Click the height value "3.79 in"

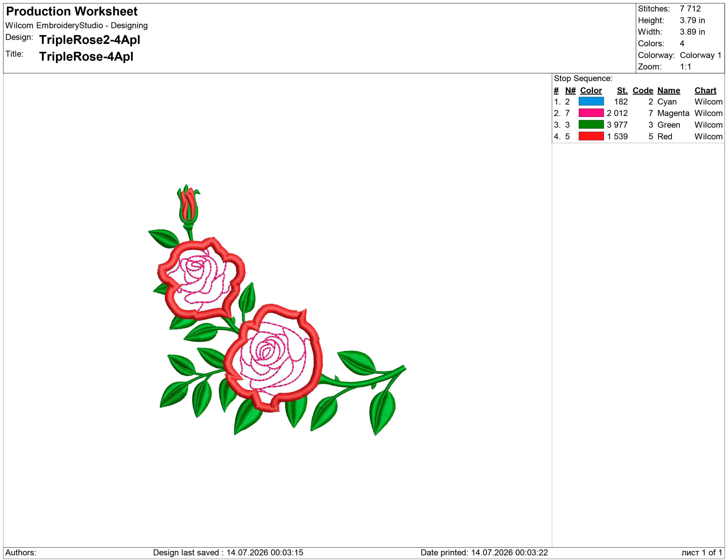pyautogui.click(x=692, y=20)
